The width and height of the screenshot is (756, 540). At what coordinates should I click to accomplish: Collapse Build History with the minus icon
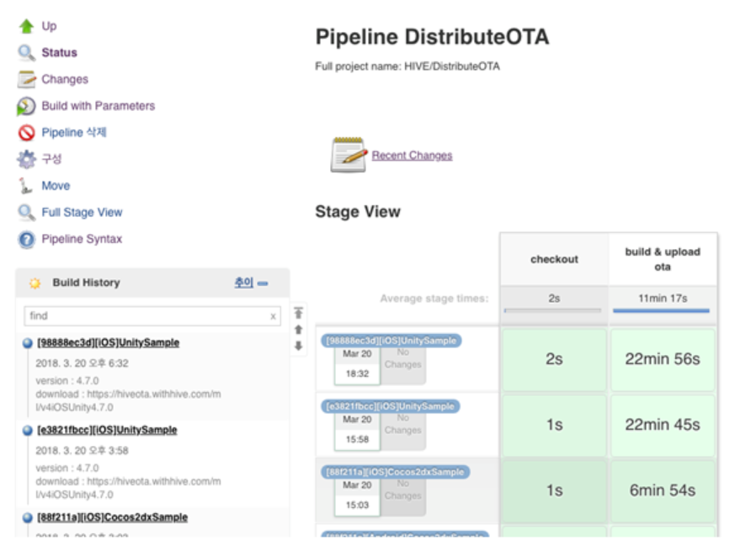click(263, 284)
